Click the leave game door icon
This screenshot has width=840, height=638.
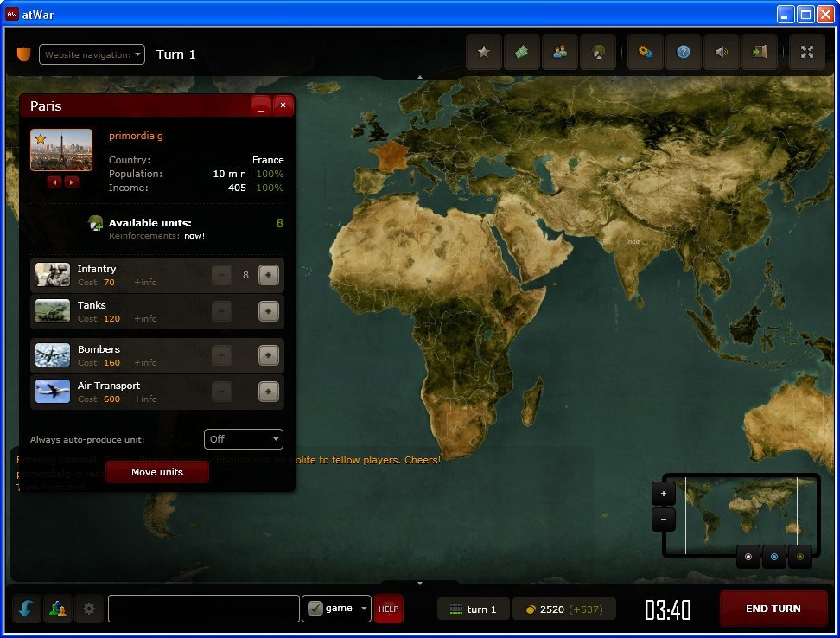pyautogui.click(x=759, y=53)
